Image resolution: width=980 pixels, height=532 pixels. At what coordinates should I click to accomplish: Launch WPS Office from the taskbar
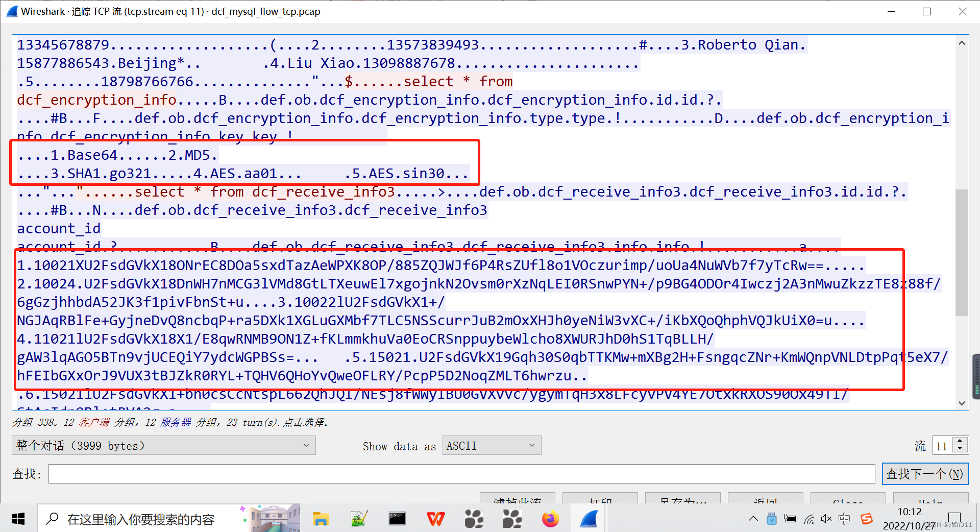pyautogui.click(x=435, y=519)
